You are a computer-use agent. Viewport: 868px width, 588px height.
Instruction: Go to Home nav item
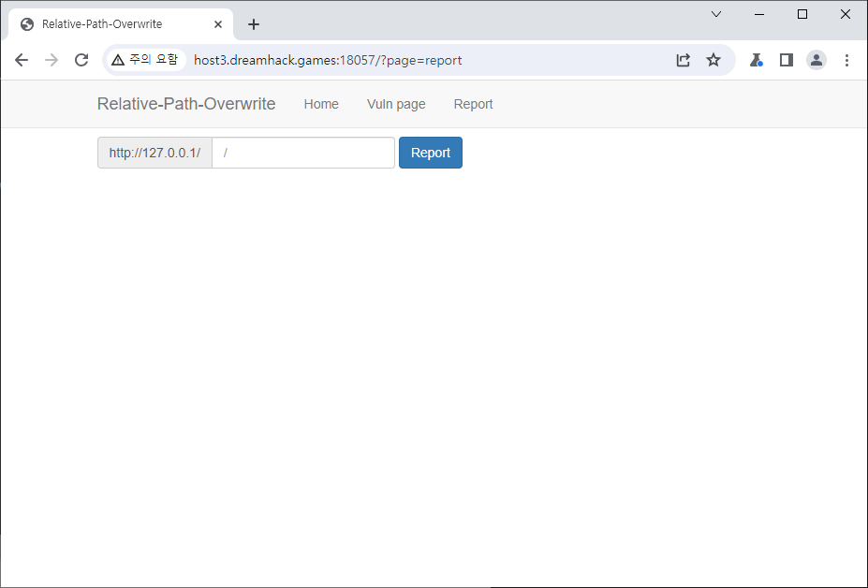tap(321, 104)
